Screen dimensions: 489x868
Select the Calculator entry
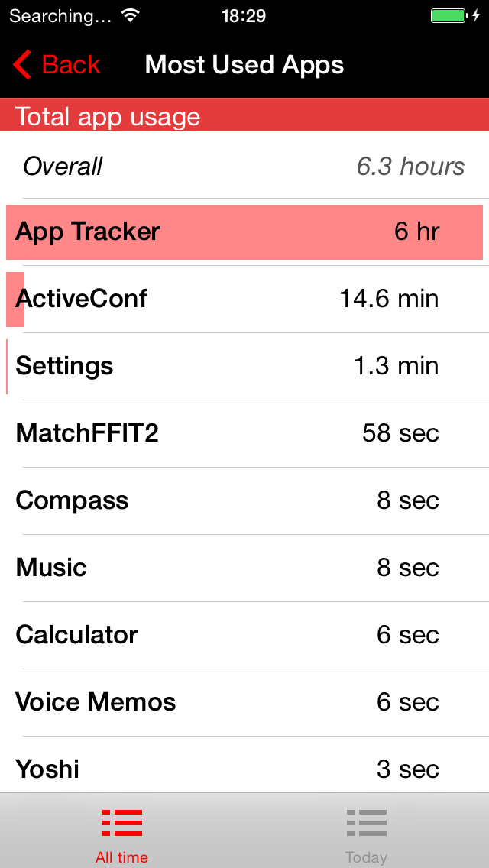pyautogui.click(x=244, y=635)
